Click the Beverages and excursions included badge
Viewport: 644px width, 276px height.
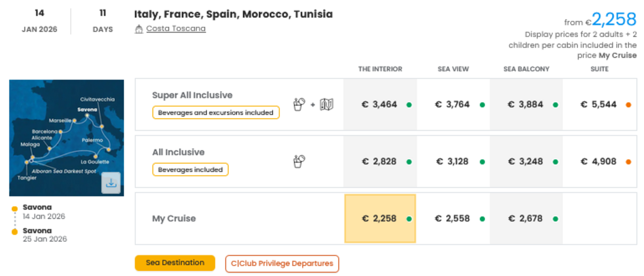[x=215, y=112]
